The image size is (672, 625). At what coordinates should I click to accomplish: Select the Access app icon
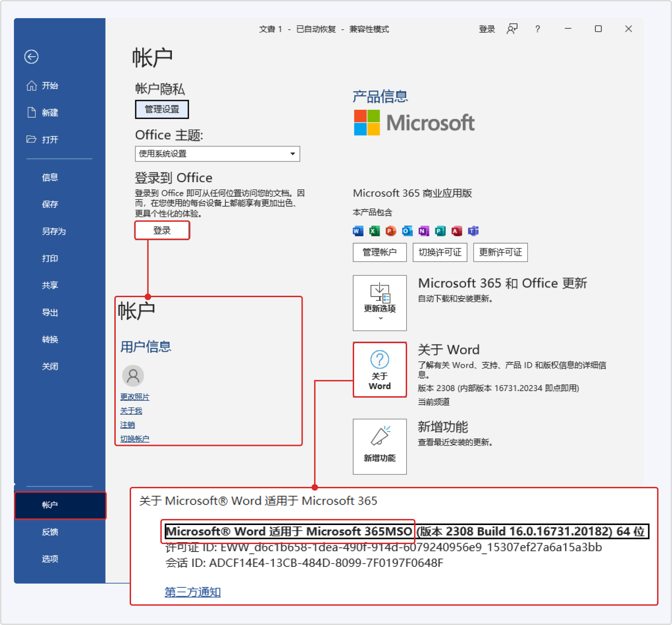click(x=457, y=231)
